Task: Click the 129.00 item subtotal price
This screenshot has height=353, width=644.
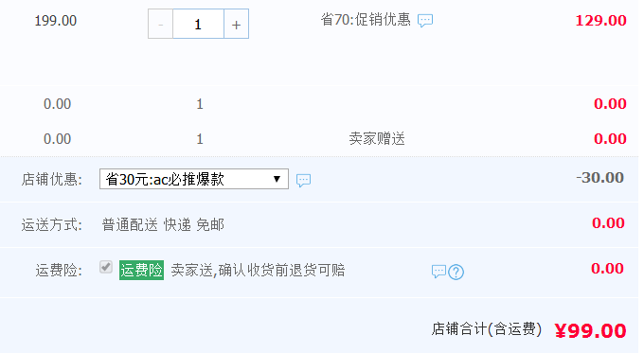Action: (x=600, y=21)
